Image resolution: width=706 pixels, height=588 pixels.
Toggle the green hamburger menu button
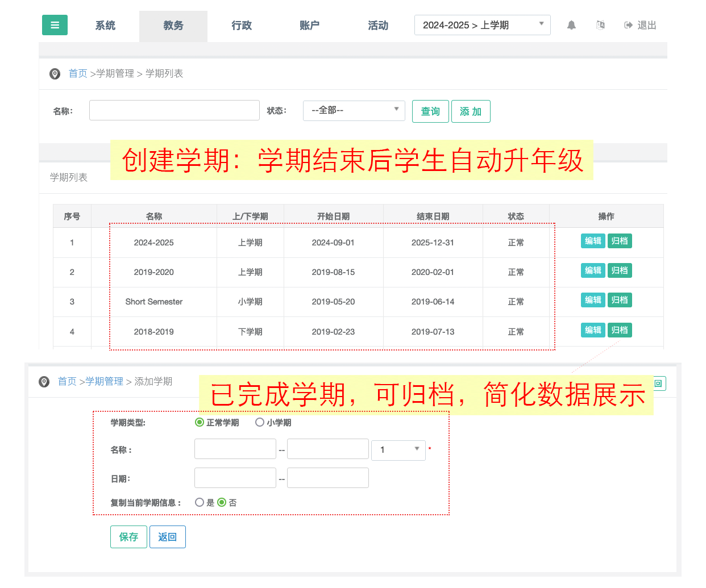pyautogui.click(x=55, y=25)
